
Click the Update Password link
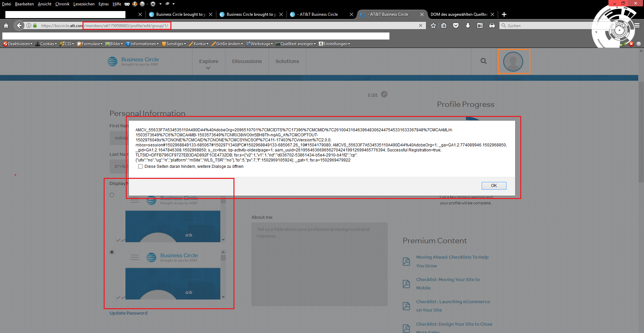tap(128, 313)
